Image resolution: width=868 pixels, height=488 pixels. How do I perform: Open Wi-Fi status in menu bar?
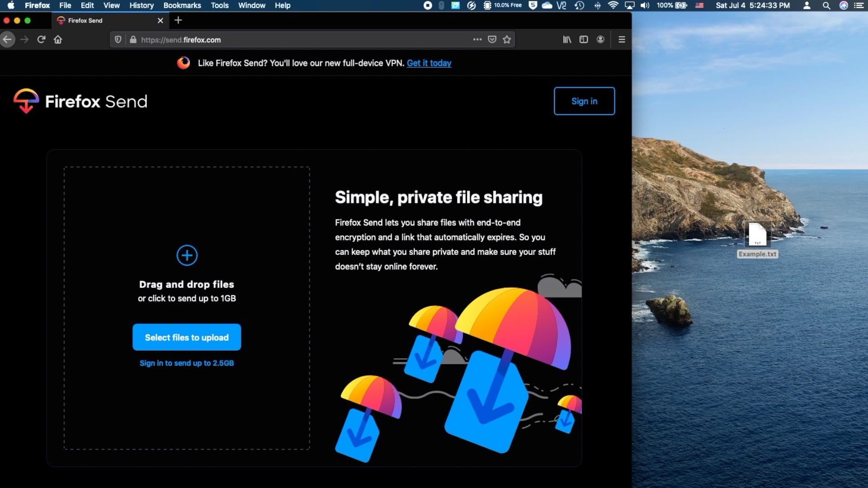point(613,5)
